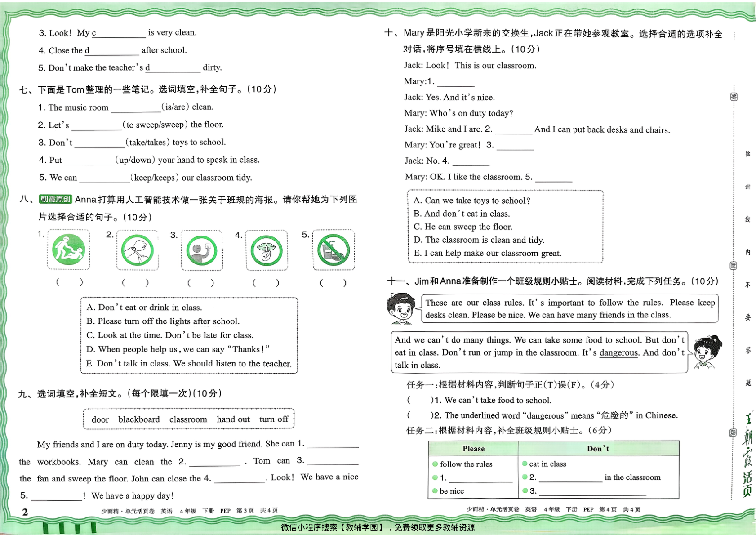Image resolution: width=756 pixels, height=535 pixels.
Task: Click blank 2 after 'Mike and I are.'
Action: 514,129
